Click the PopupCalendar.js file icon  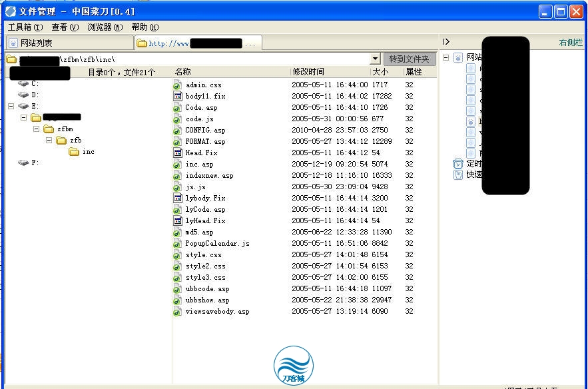point(177,243)
